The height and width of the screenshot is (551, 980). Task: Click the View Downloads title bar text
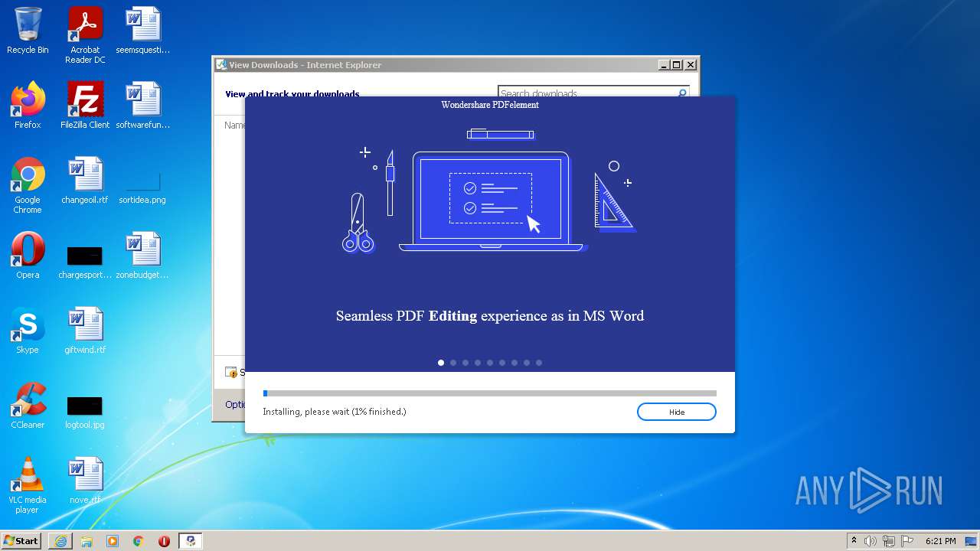(305, 65)
